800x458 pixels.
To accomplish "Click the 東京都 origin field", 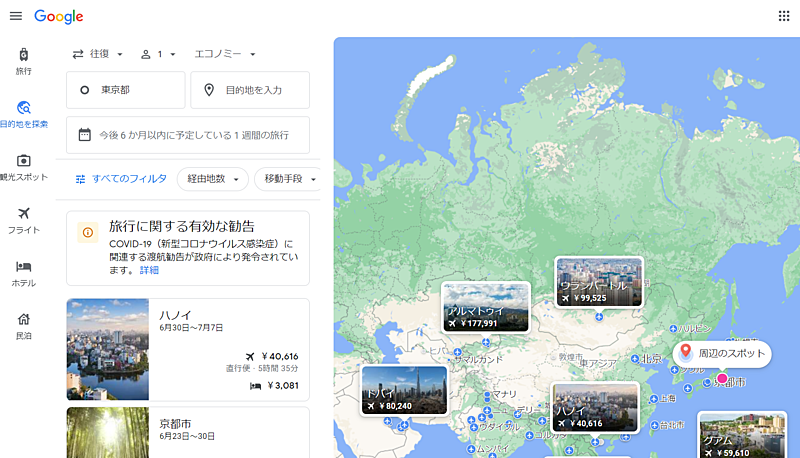I will tap(126, 90).
